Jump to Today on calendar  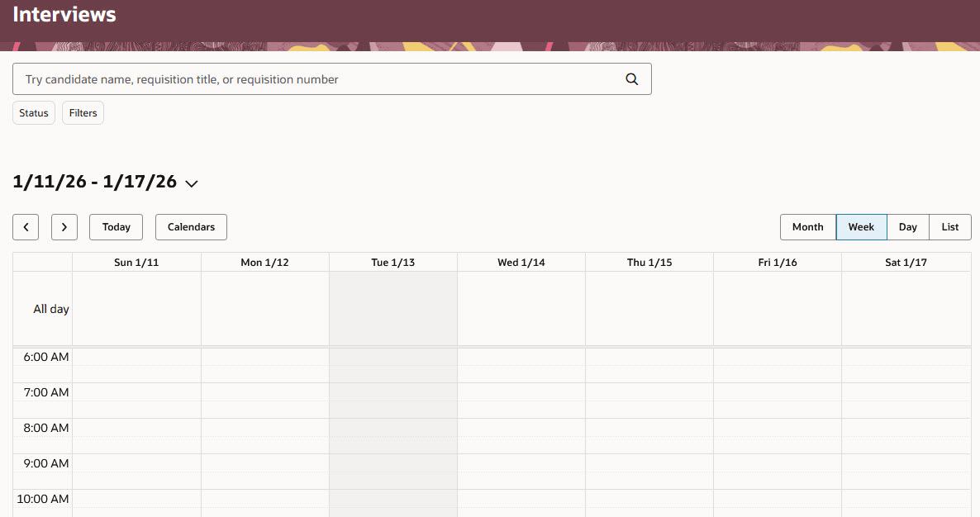(116, 227)
